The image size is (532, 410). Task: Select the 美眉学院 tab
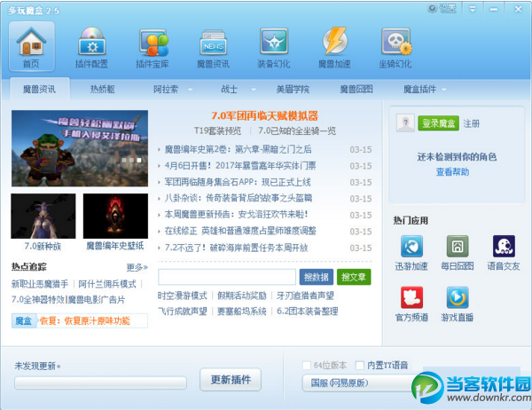tap(293, 90)
